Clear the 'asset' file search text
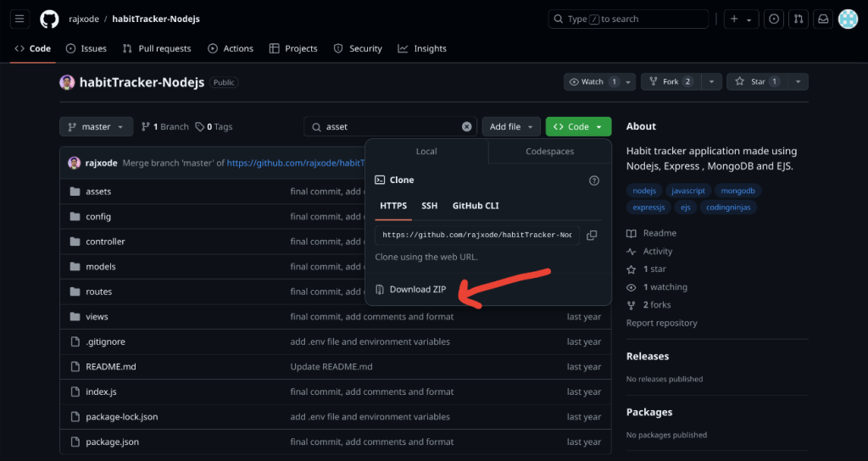The height and width of the screenshot is (461, 868). click(x=466, y=127)
